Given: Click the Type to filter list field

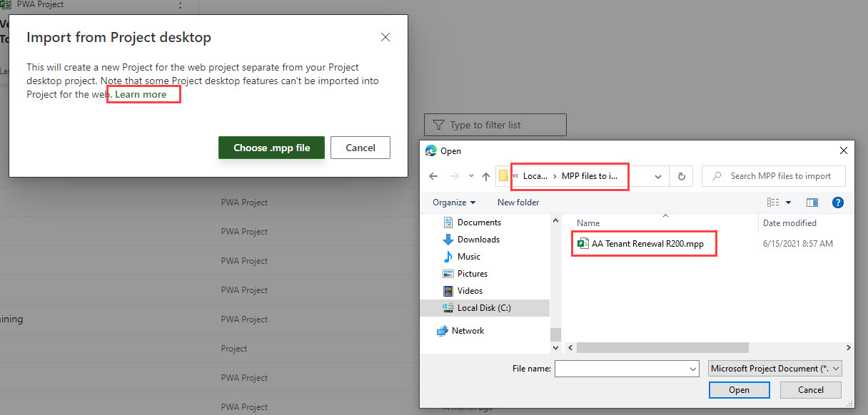Looking at the screenshot, I should (x=495, y=125).
